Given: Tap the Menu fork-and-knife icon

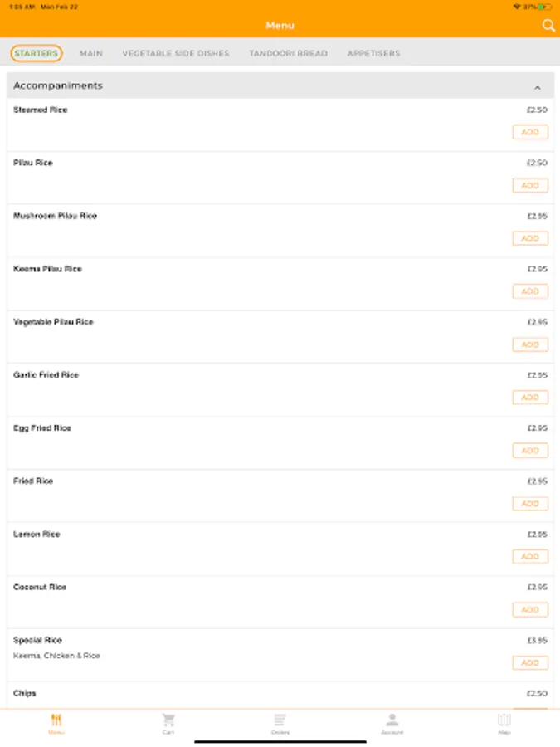Looking at the screenshot, I should click(x=56, y=720).
